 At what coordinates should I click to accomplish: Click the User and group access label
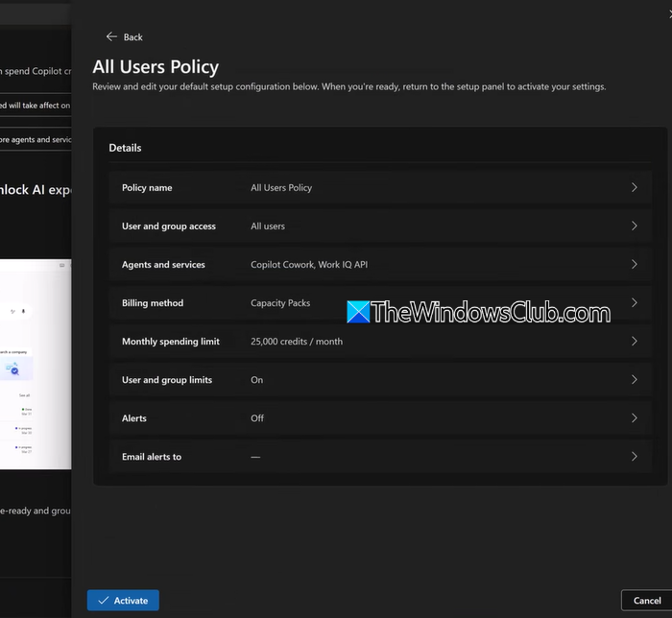(168, 226)
